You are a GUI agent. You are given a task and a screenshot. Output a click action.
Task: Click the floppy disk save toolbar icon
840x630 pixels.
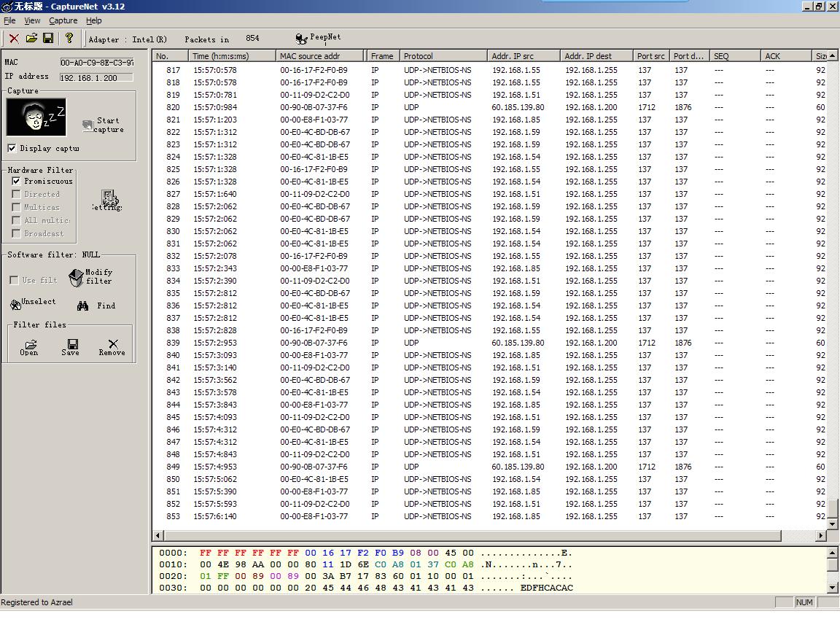[x=48, y=38]
